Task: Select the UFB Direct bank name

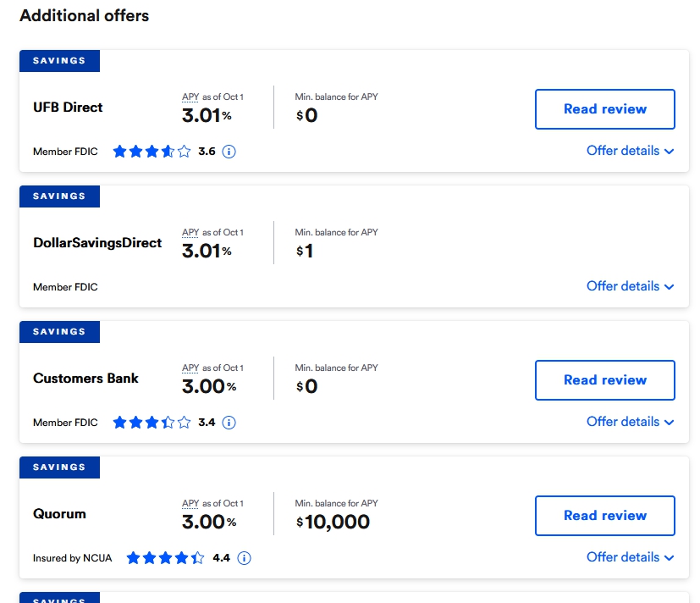Action: pos(68,108)
